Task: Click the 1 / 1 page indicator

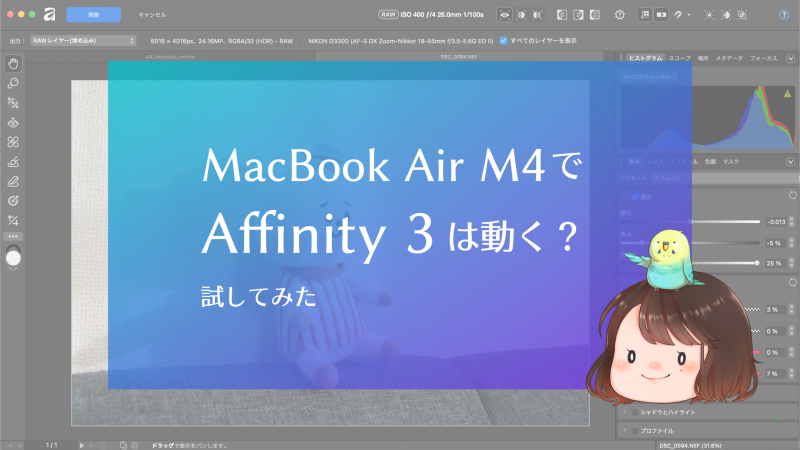Action: (52, 445)
